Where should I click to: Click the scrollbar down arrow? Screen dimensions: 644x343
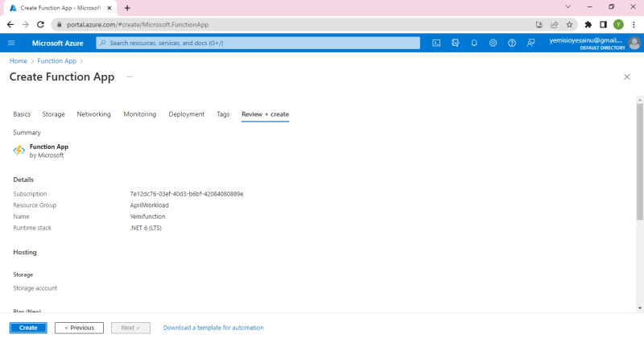coord(640,308)
